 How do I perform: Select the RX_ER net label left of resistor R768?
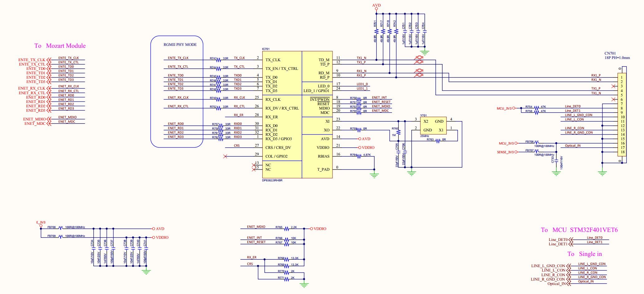252,257
